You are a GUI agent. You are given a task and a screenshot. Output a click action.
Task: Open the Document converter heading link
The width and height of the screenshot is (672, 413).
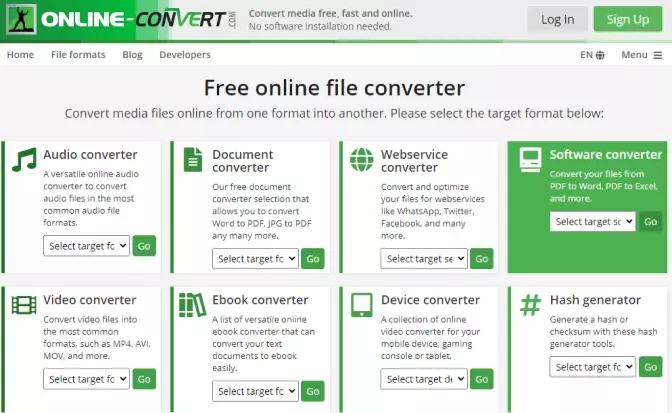tap(243, 161)
